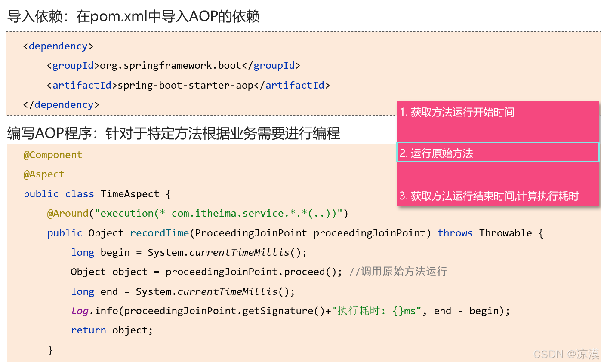
Task: Click the 导入依赖 heading
Action: pos(133,15)
